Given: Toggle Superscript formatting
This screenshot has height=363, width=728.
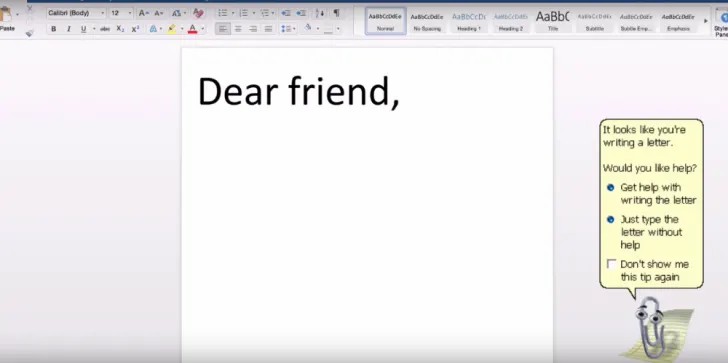Looking at the screenshot, I should [135, 29].
